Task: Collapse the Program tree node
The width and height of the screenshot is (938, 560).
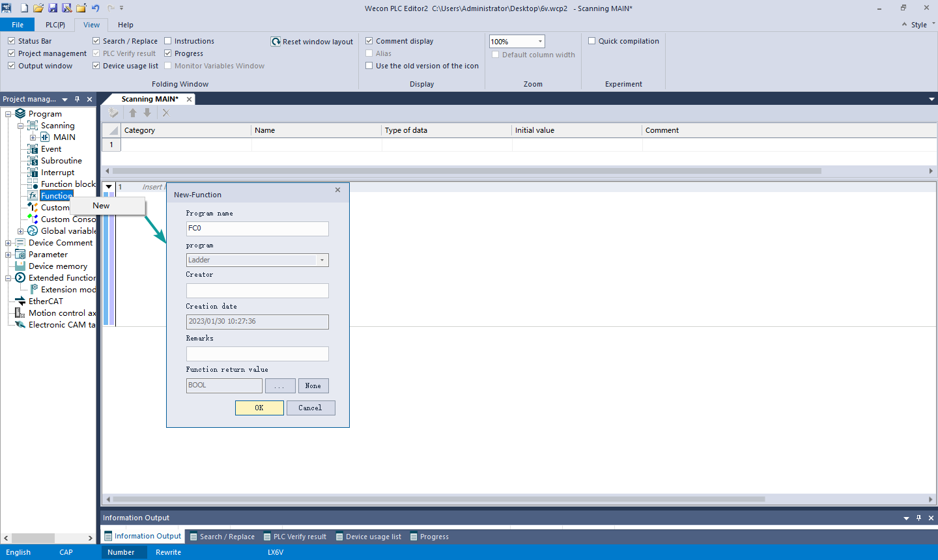Action: click(8, 114)
